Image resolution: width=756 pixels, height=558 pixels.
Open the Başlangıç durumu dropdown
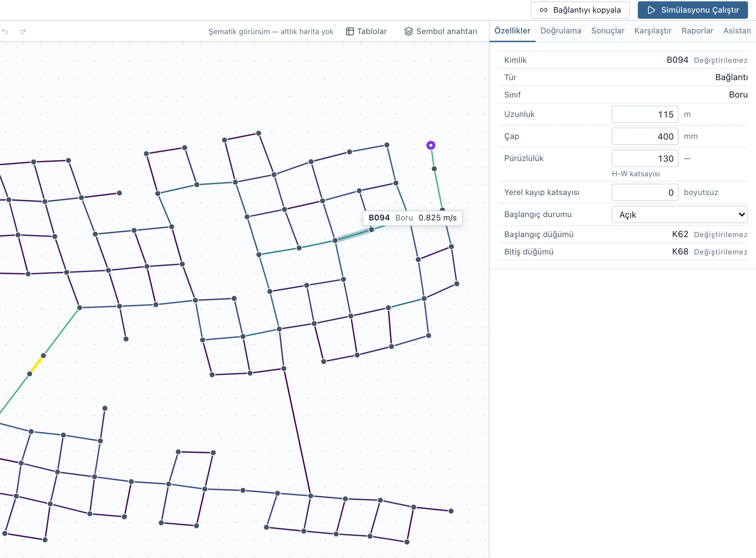point(679,214)
